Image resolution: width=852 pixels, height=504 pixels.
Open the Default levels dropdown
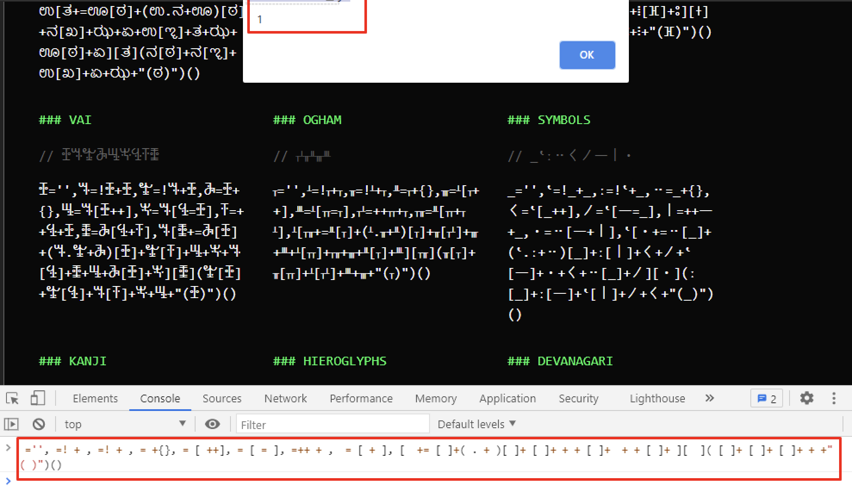(476, 424)
